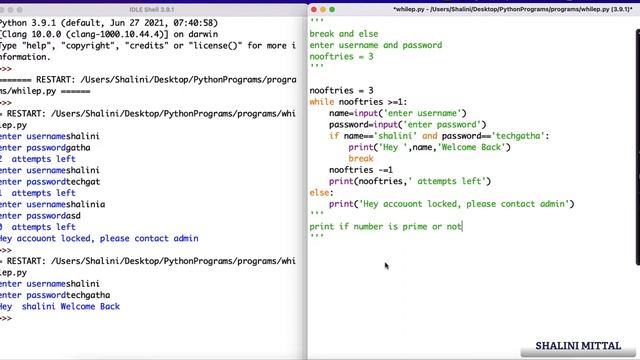Click the 'enter passwordgatha' shell line
This screenshot has width=640, height=360.
45,147
